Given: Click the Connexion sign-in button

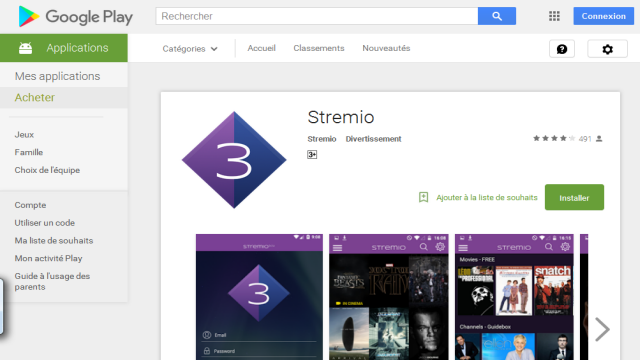Looking at the screenshot, I should click(x=603, y=16).
